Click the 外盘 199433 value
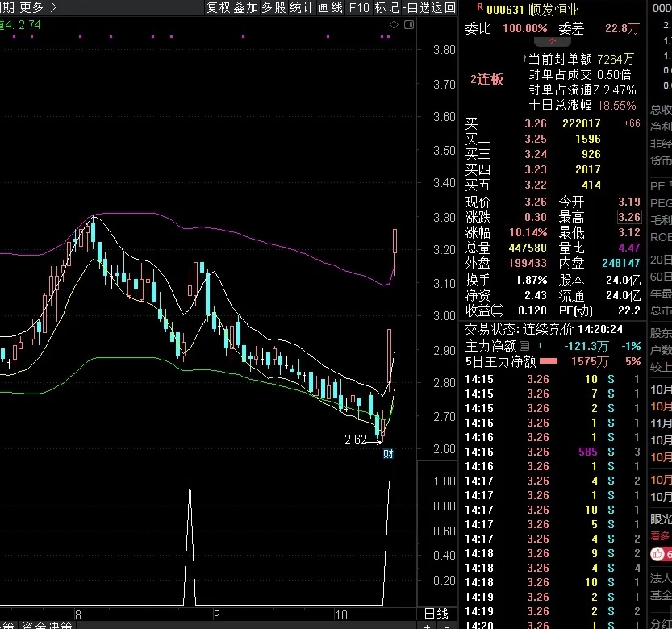 pos(528,263)
